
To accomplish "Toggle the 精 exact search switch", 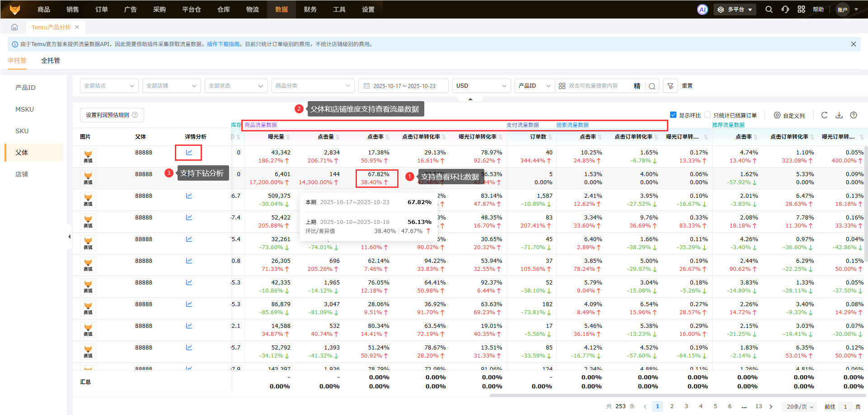I will (637, 86).
